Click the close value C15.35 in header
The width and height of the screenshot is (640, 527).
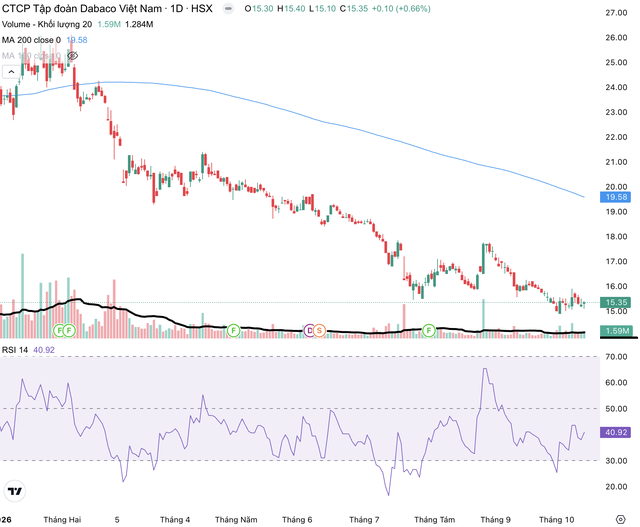click(354, 9)
